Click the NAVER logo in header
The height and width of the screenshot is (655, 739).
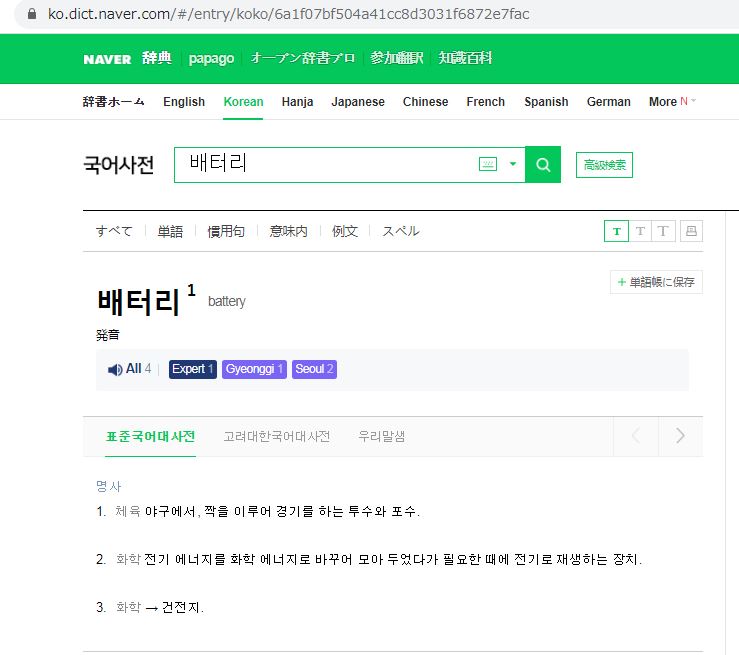pyautogui.click(x=107, y=59)
